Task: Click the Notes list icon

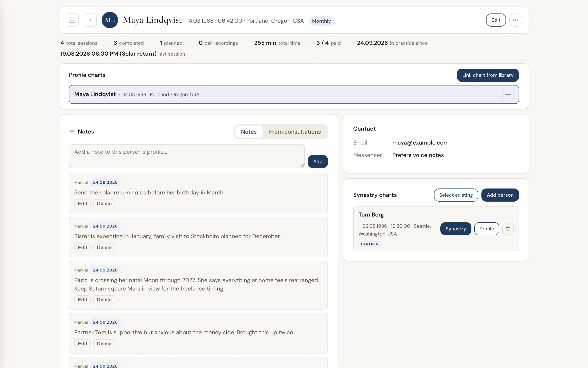Action: point(72,132)
